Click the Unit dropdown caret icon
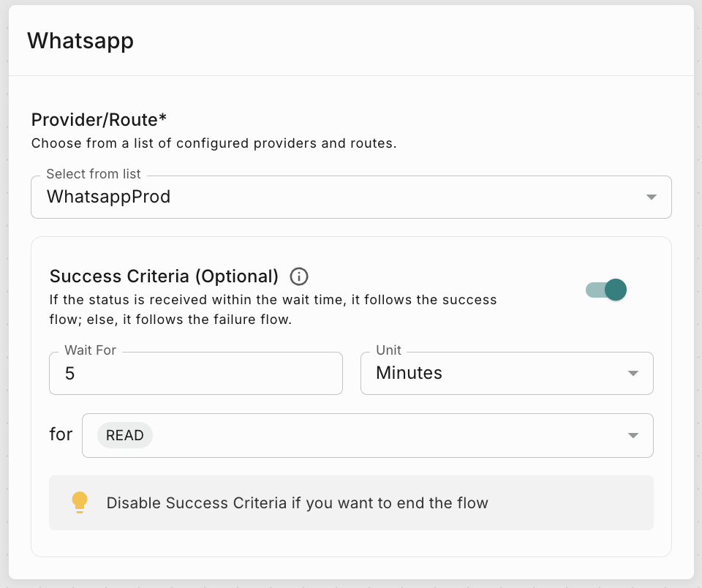Viewport: 702px width, 588px height. pyautogui.click(x=633, y=373)
